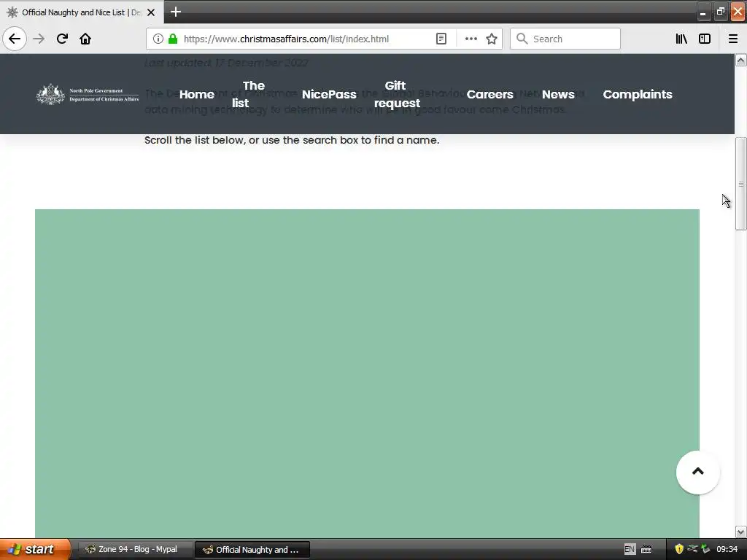
Task: Click the browser Forward arrow
Action: point(39,39)
